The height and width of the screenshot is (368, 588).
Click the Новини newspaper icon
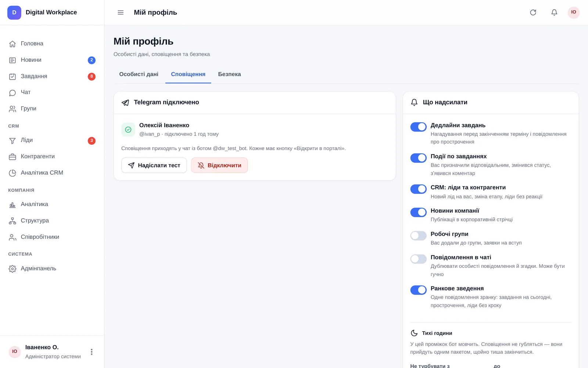coord(12,60)
